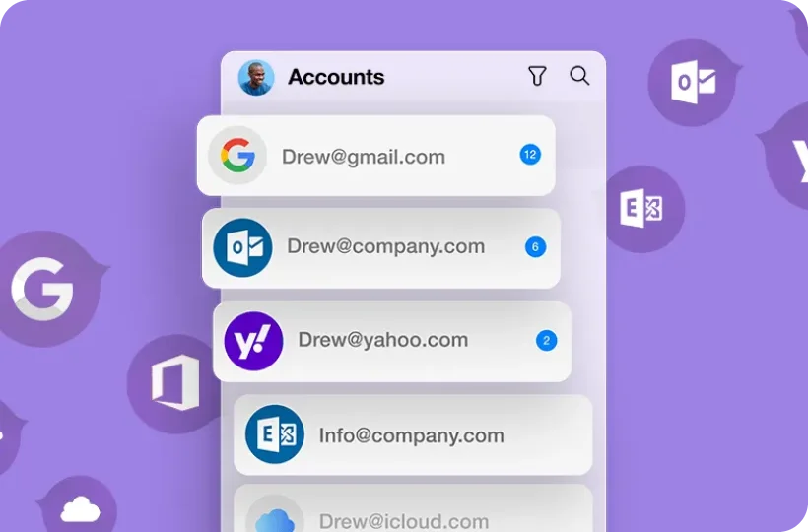Open the Info@company.com account
Image resolution: width=808 pixels, height=532 pixels.
[413, 434]
